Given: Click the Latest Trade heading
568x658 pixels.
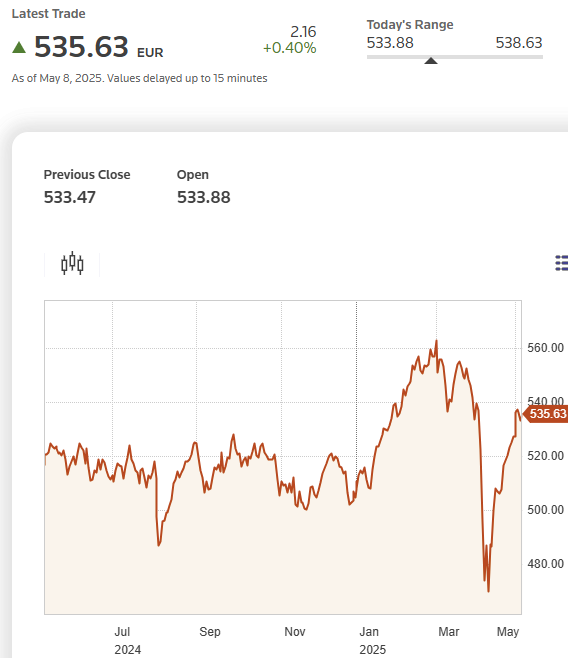Looking at the screenshot, I should [48, 14].
